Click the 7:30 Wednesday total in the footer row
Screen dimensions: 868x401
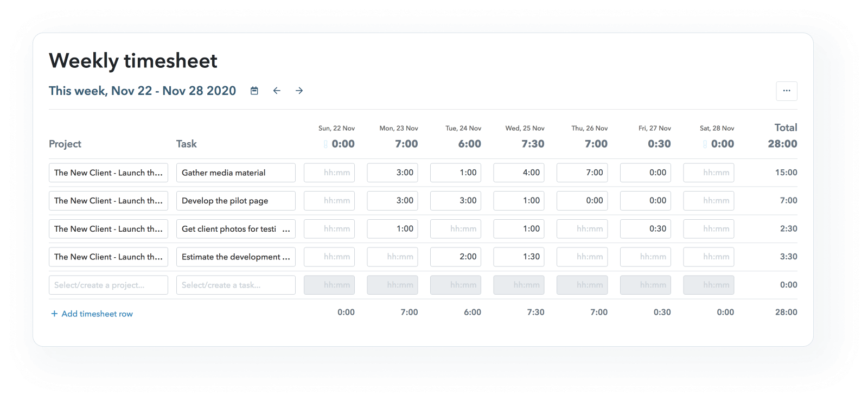point(535,312)
